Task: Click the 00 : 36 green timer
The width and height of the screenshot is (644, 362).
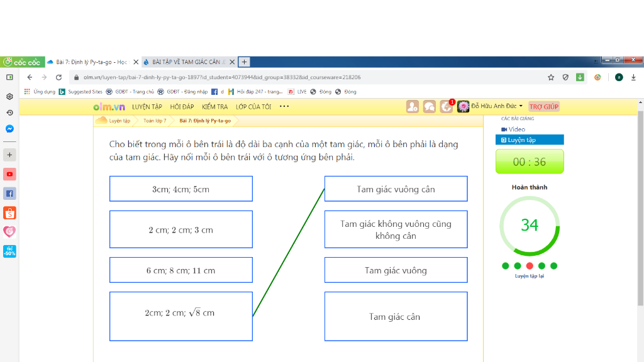Action: [530, 162]
